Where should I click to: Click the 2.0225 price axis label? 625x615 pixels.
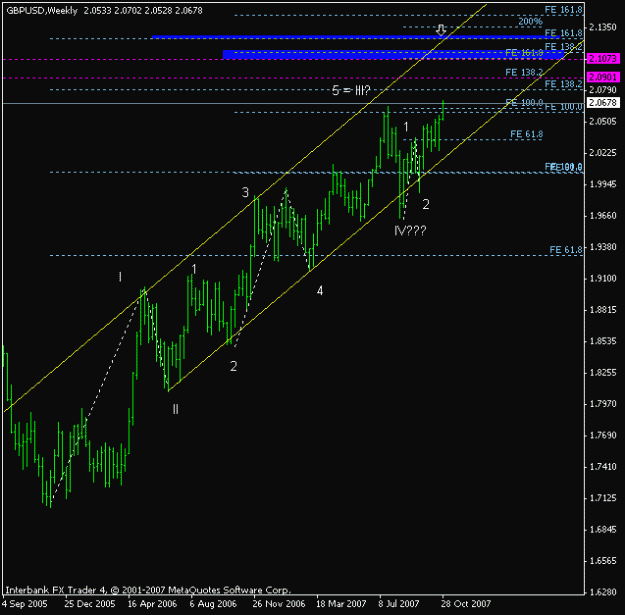[x=603, y=153]
